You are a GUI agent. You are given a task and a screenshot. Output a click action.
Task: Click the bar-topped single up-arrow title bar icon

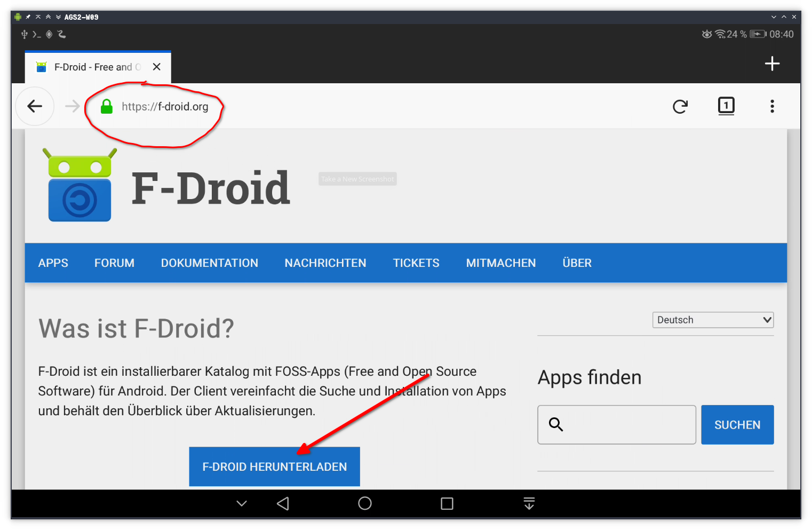[38, 17]
